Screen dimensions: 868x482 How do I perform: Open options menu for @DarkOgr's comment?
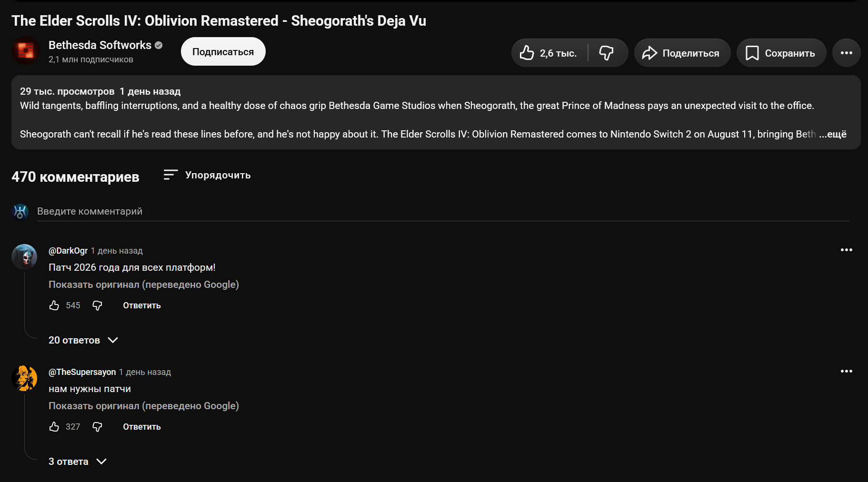click(846, 250)
